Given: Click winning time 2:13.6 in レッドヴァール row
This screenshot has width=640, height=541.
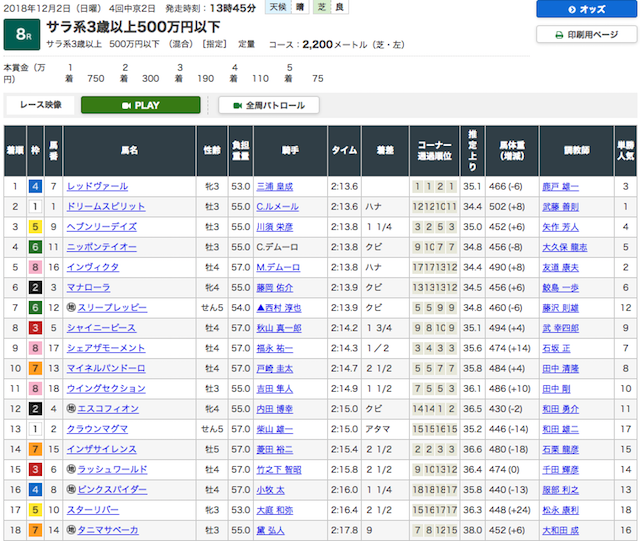Looking at the screenshot, I should tap(344, 187).
